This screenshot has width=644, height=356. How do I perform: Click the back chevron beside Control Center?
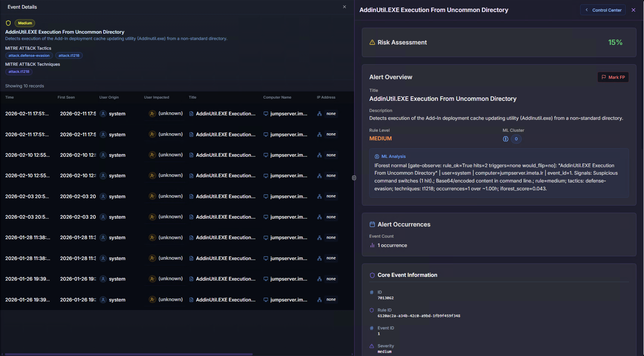586,10
